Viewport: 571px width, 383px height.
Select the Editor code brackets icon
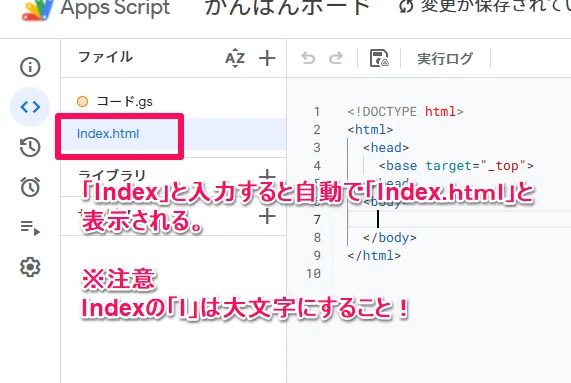tap(30, 107)
